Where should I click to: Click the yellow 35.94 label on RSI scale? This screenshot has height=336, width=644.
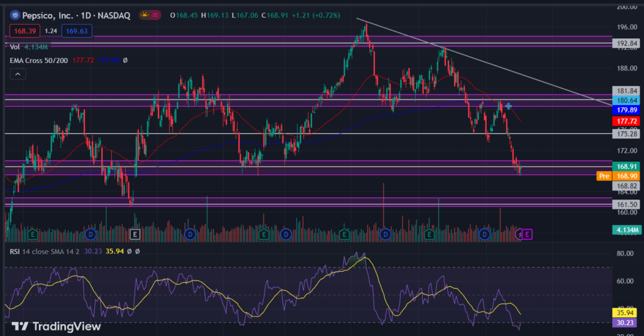[625, 313]
